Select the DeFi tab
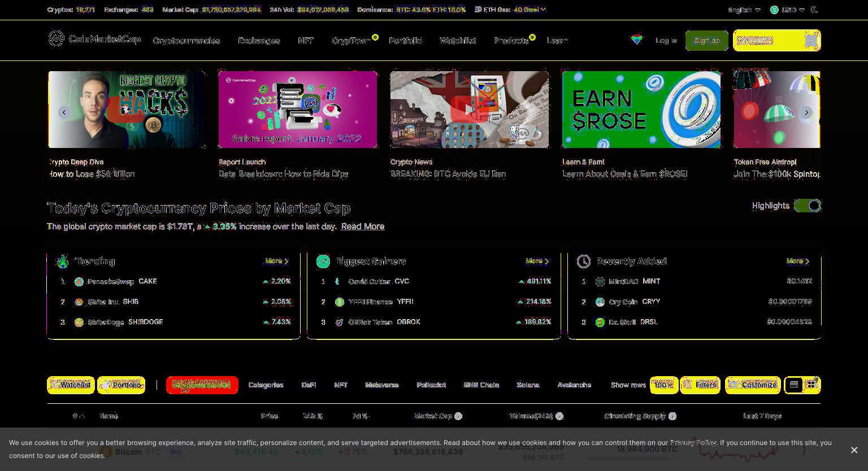This screenshot has width=868, height=471. (x=309, y=385)
